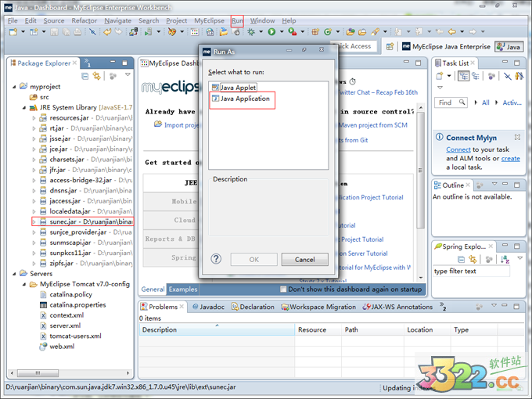
Task: Click the All filter in Task List
Action: point(486,102)
